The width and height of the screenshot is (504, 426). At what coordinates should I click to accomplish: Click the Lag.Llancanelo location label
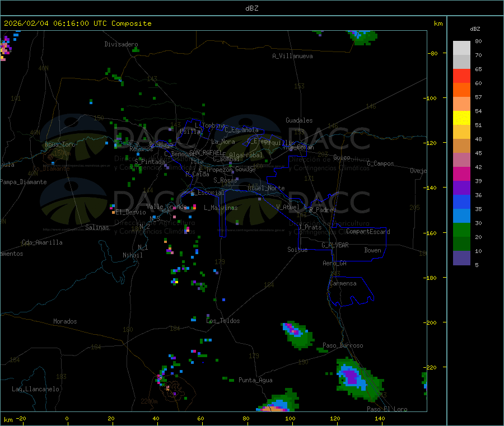coord(35,389)
